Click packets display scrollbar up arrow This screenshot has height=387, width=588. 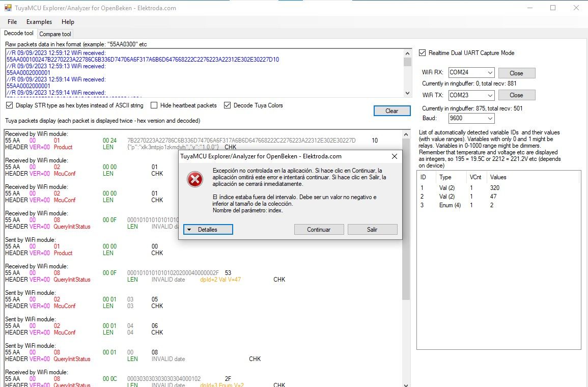[x=406, y=134]
